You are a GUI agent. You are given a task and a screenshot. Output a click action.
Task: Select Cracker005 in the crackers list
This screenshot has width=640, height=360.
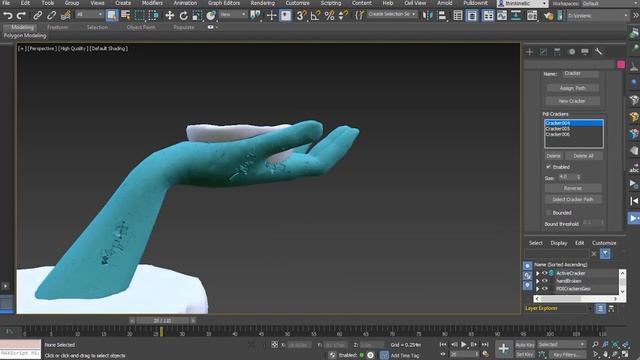[x=573, y=129]
